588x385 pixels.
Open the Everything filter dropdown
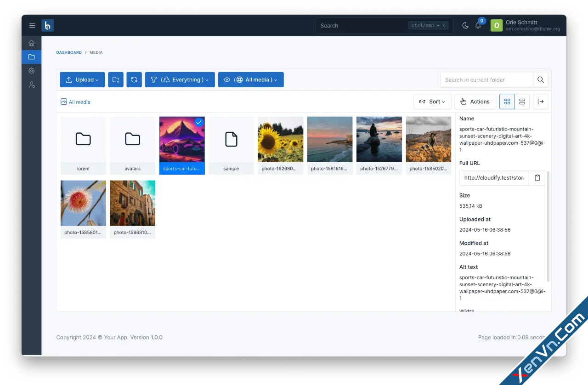coord(180,80)
